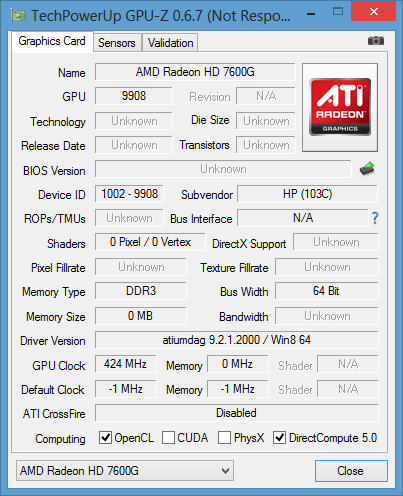Click the Computing label
This screenshot has height=496, width=403.
60,439
